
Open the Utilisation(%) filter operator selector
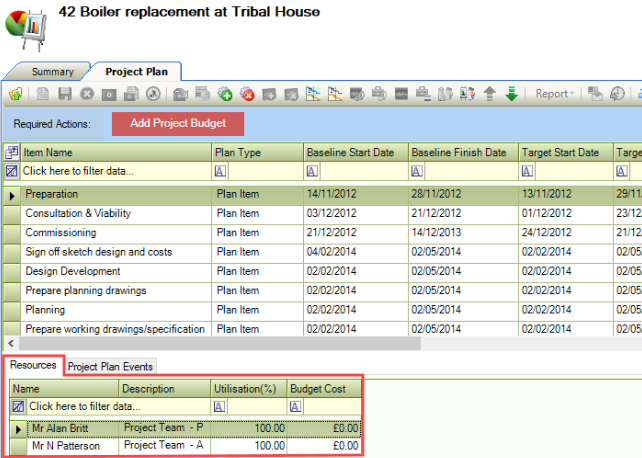pos(219,407)
